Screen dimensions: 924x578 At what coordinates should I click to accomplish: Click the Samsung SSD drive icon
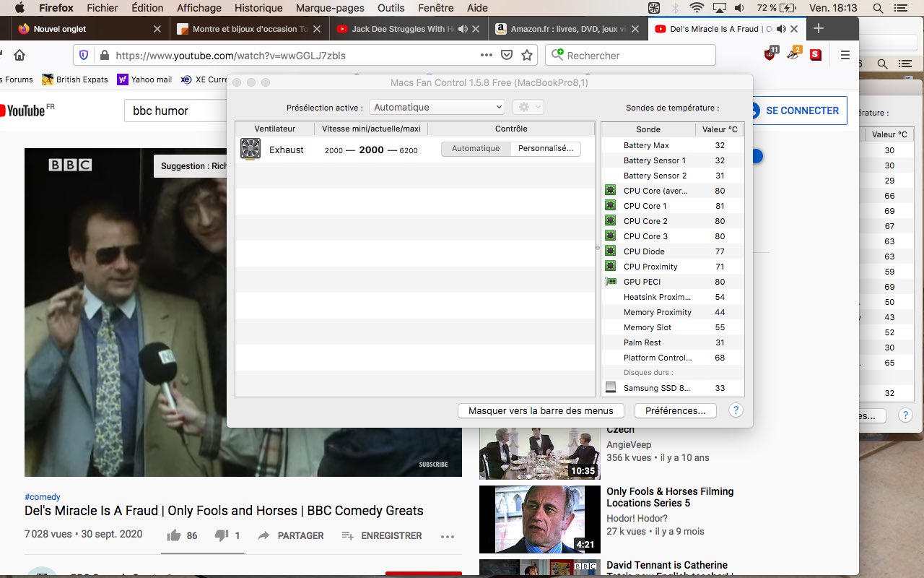611,388
